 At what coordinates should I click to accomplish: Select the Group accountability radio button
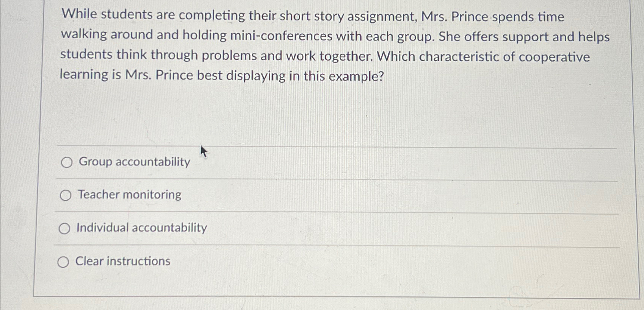(x=66, y=162)
